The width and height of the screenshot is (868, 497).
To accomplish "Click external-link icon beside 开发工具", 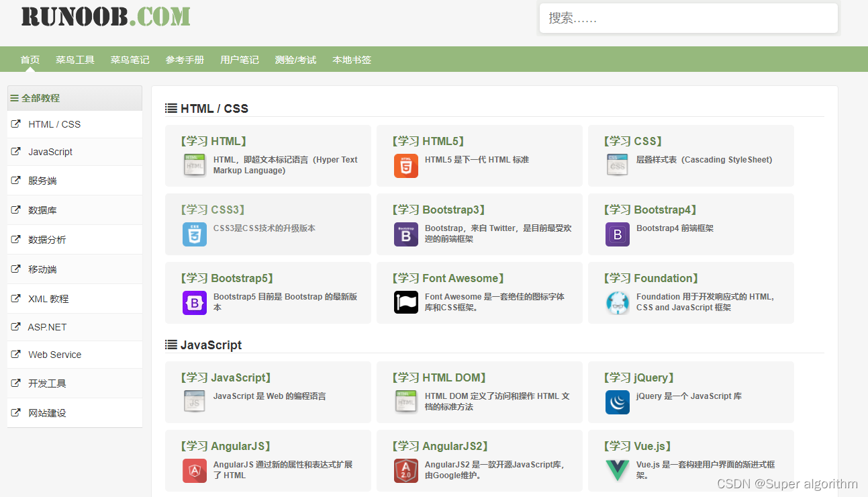I will click(15, 383).
